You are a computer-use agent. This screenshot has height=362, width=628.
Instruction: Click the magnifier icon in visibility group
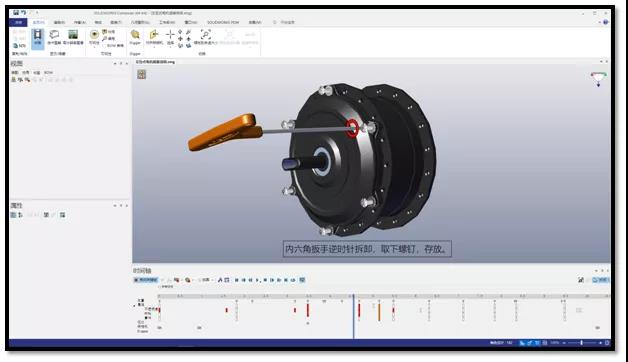(x=105, y=38)
